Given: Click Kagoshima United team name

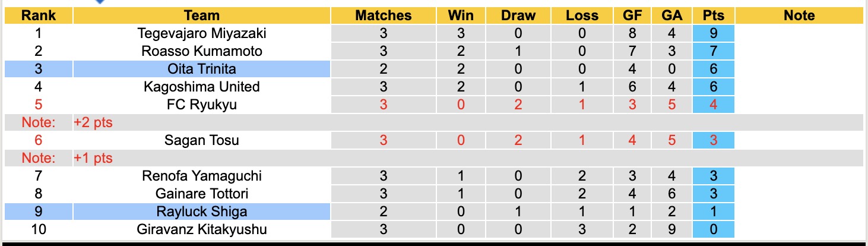Looking at the screenshot, I should [202, 87].
